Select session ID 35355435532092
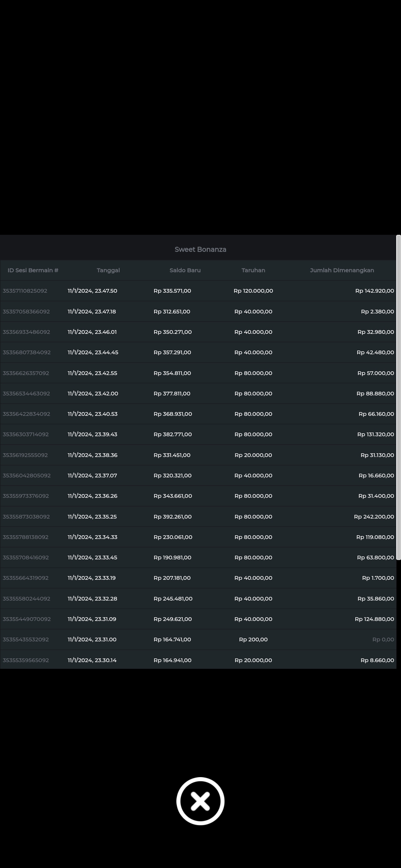The width and height of the screenshot is (401, 868). (26, 640)
